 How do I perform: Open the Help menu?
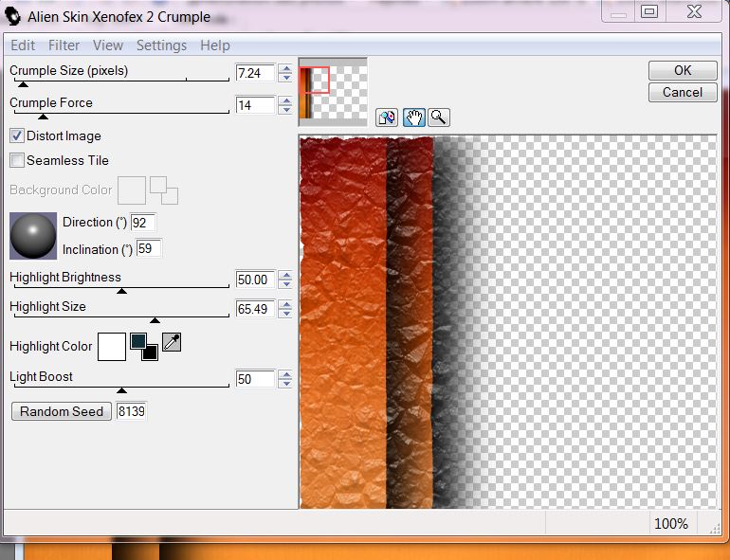[215, 45]
